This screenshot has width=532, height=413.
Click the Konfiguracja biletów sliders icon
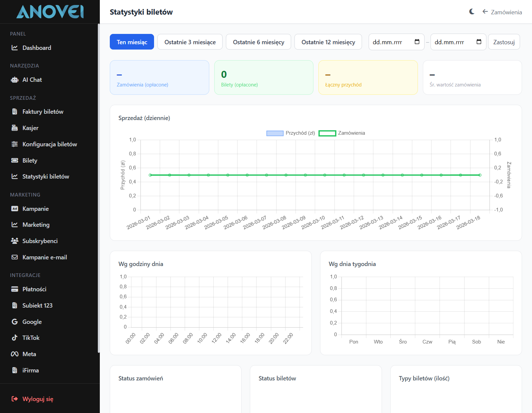click(x=15, y=144)
